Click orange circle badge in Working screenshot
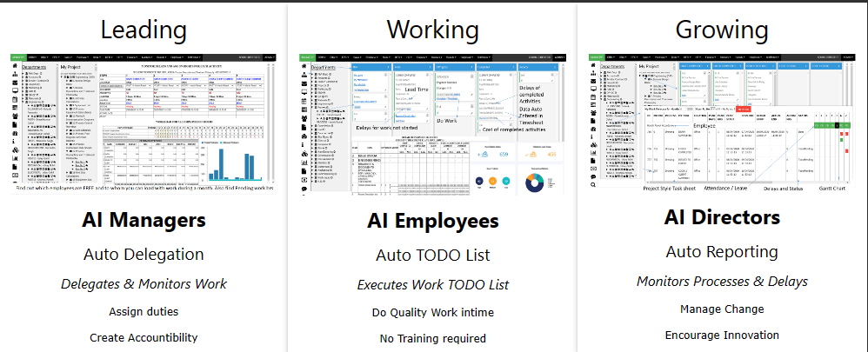 (x=492, y=181)
